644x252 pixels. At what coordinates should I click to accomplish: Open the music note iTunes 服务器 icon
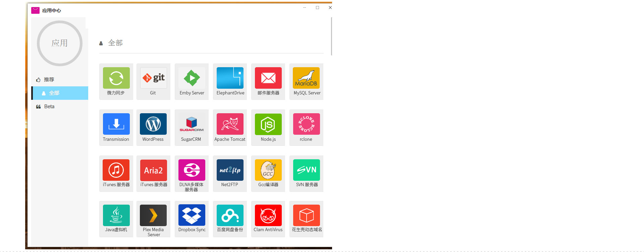pos(116,170)
